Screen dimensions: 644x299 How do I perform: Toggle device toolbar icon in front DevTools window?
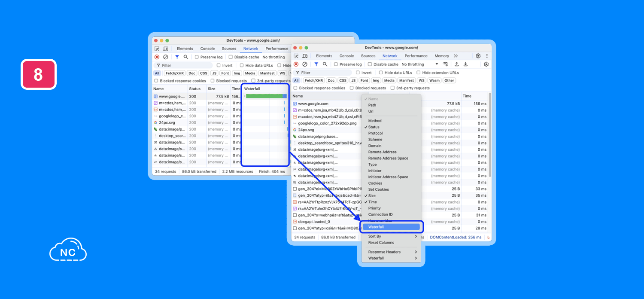pos(305,56)
